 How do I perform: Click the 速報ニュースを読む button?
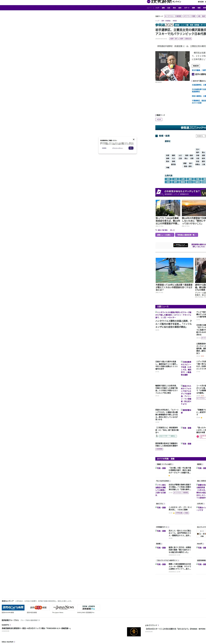tap(165, 235)
